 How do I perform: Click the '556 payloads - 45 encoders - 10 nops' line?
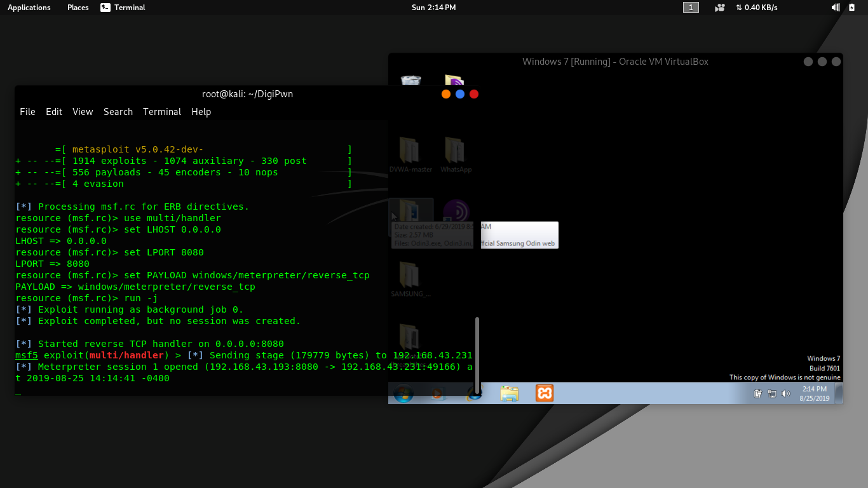click(175, 173)
